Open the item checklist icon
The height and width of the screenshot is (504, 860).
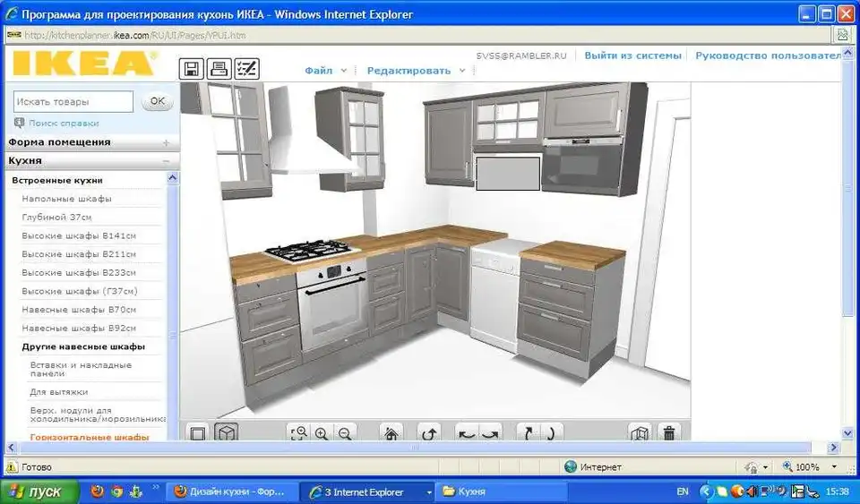(x=247, y=69)
